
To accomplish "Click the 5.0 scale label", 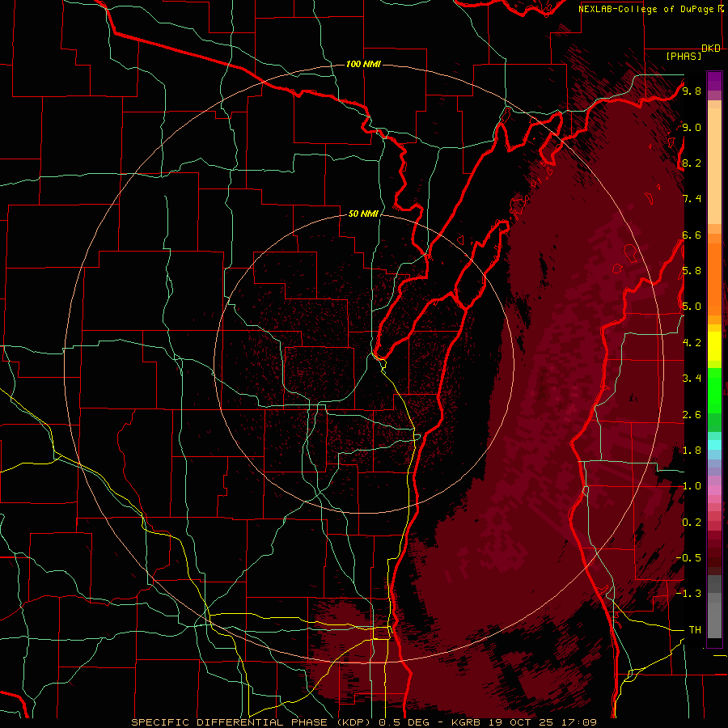I will [692, 307].
